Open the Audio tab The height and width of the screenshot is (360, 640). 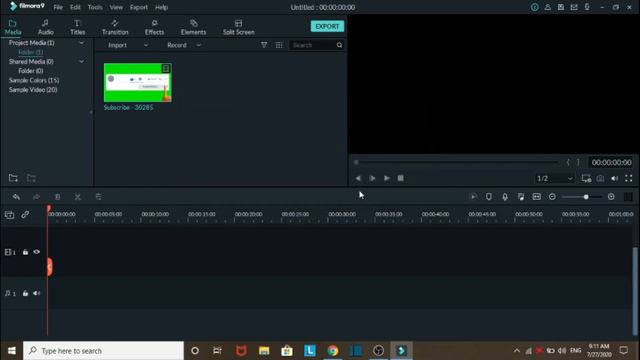pos(45,27)
